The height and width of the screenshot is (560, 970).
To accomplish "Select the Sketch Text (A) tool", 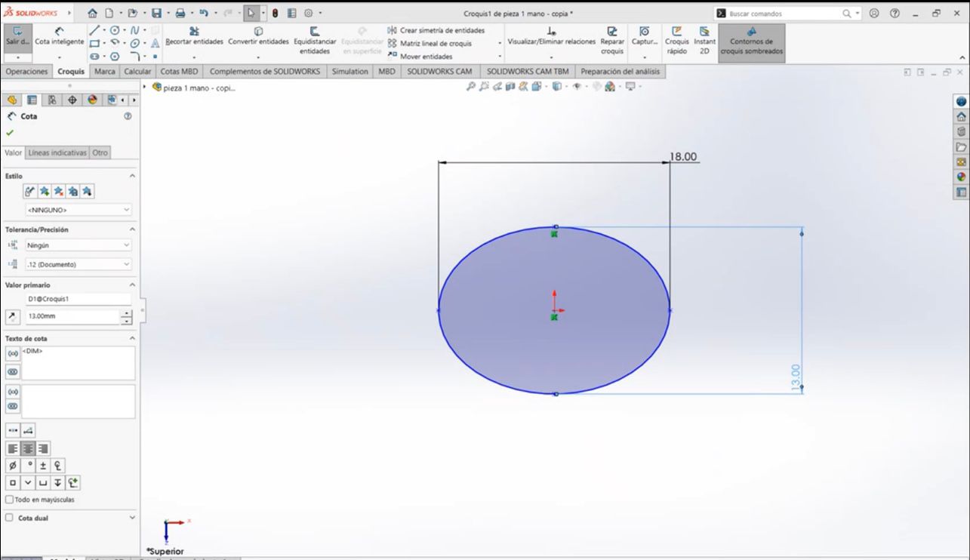I will (x=156, y=44).
